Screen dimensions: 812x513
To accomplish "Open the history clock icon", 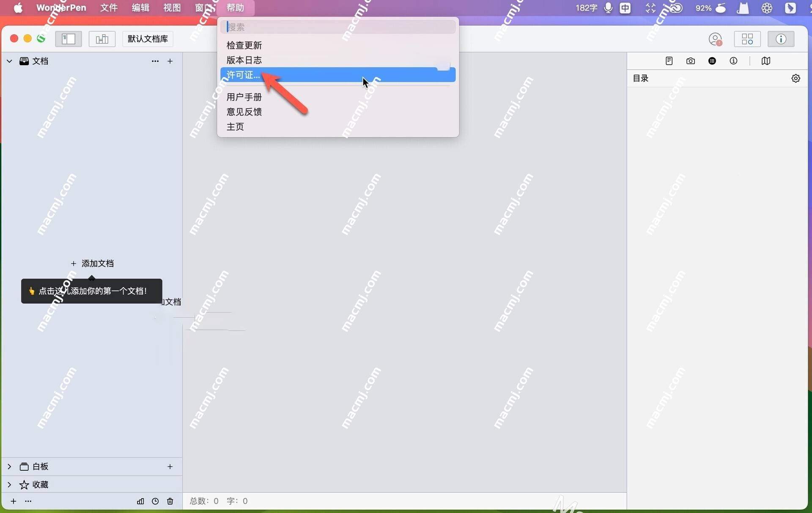I will tap(155, 501).
